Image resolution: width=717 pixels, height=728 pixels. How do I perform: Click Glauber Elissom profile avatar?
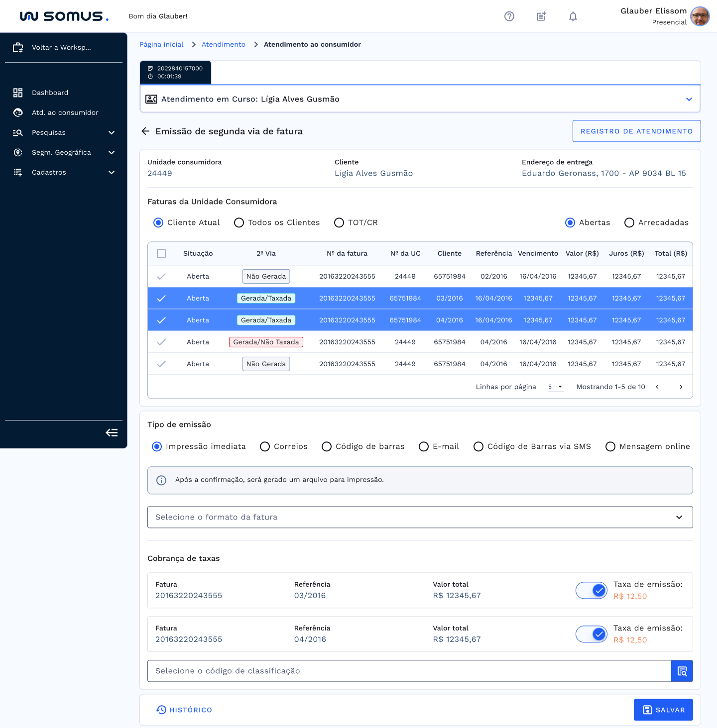click(x=700, y=16)
